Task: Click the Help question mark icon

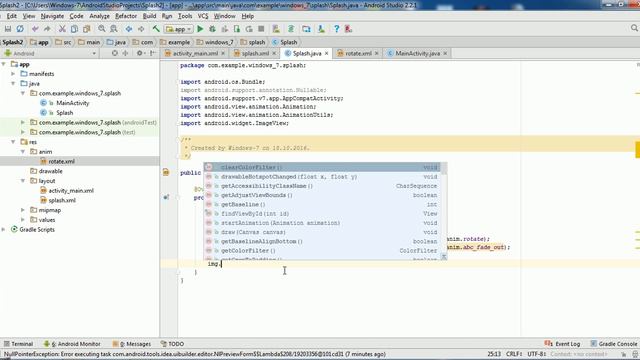Action: [336, 29]
